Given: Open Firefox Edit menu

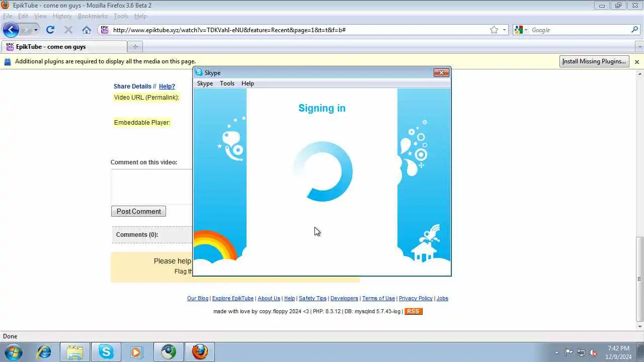Looking at the screenshot, I should pos(23,16).
